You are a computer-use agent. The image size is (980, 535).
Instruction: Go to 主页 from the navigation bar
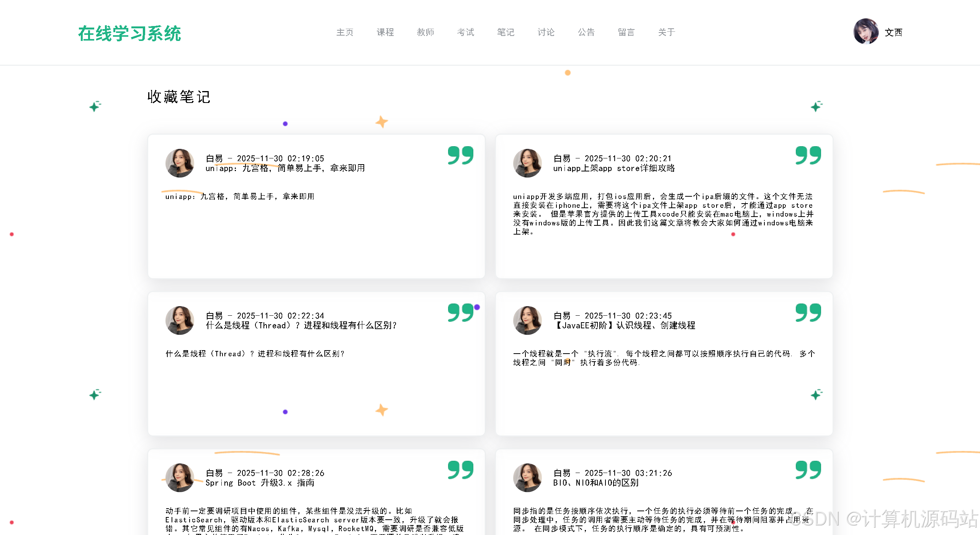tap(345, 32)
